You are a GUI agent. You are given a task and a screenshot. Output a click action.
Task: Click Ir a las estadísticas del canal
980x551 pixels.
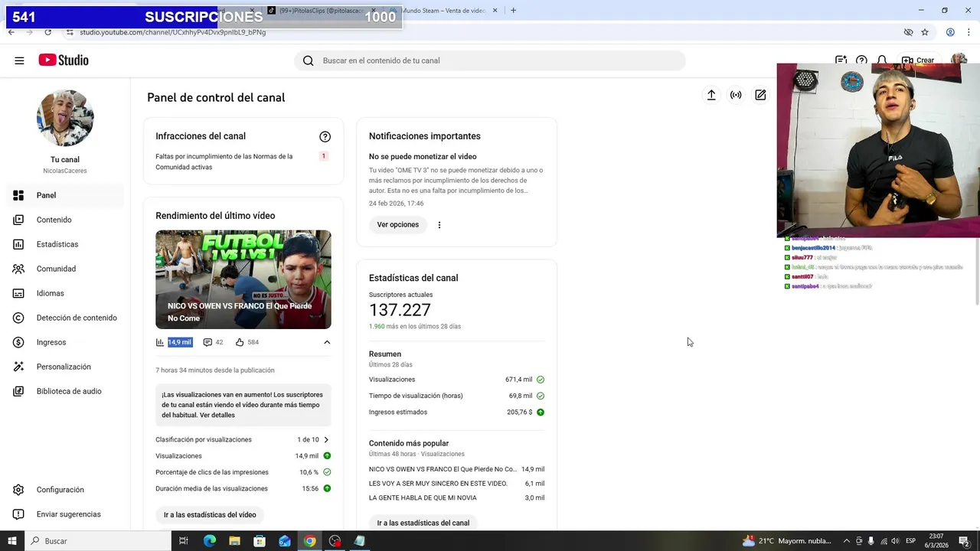(423, 523)
